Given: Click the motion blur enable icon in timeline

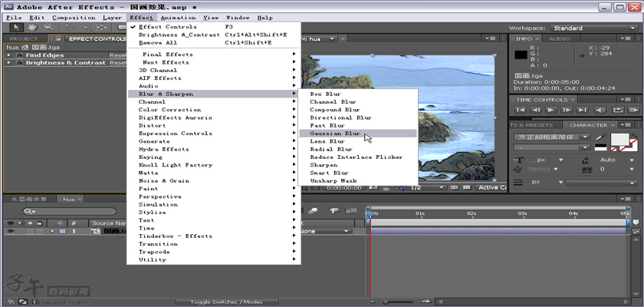Looking at the screenshot, I should (x=313, y=211).
